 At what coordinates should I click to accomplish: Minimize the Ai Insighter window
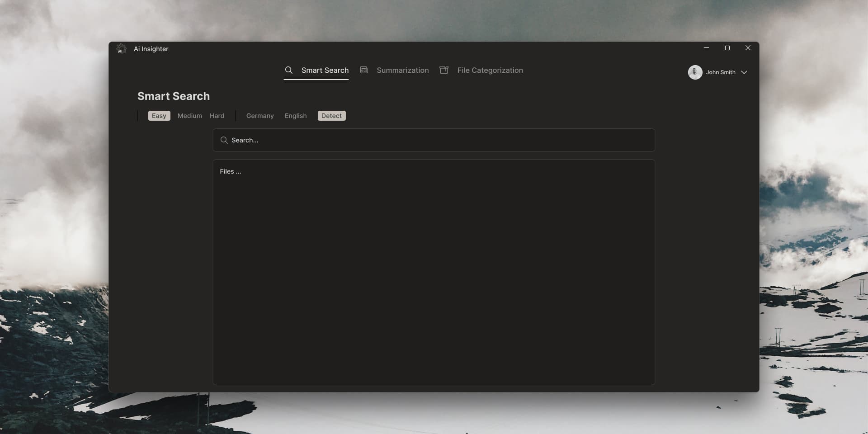706,48
